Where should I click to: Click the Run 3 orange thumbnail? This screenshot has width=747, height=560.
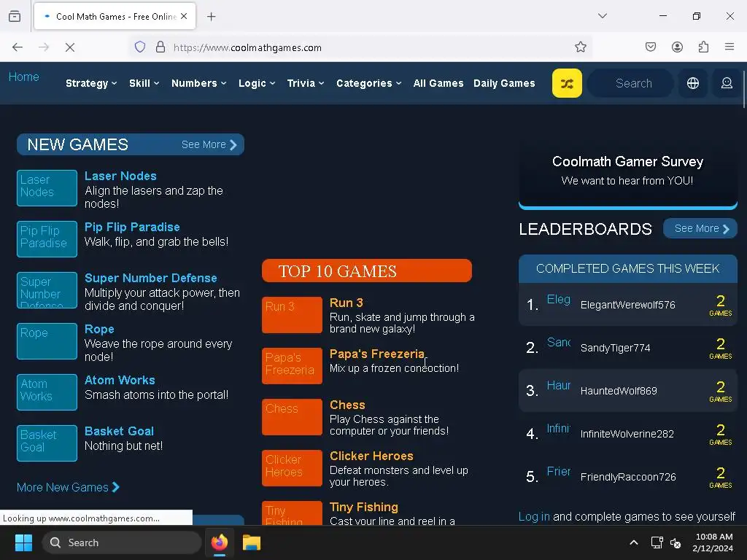[292, 315]
